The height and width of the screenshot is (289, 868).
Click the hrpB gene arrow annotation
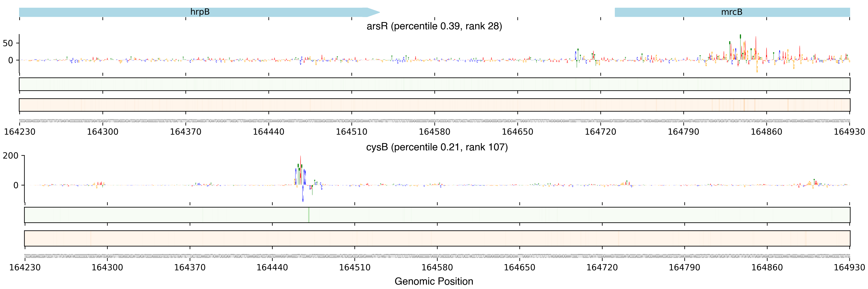(200, 12)
